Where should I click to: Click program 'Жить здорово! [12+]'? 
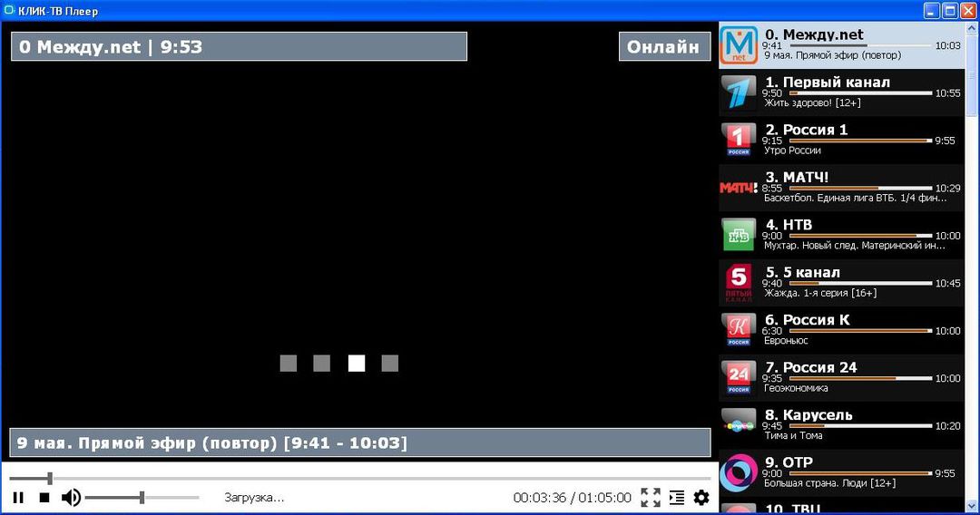[x=812, y=103]
